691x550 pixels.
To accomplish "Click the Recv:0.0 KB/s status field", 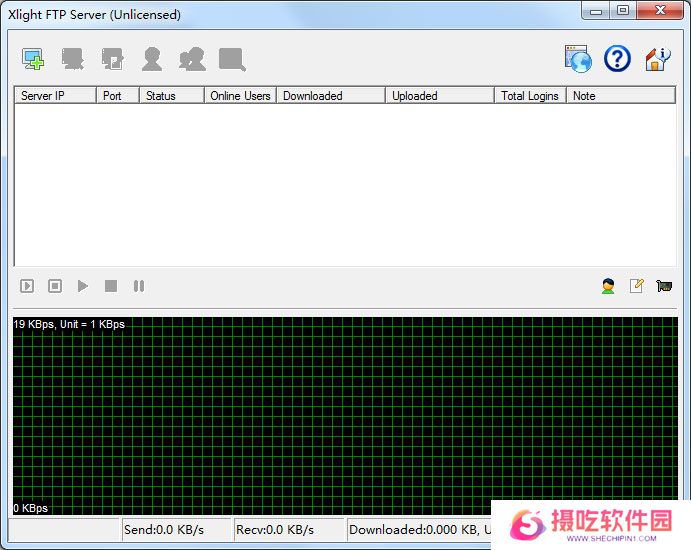I will tap(289, 529).
